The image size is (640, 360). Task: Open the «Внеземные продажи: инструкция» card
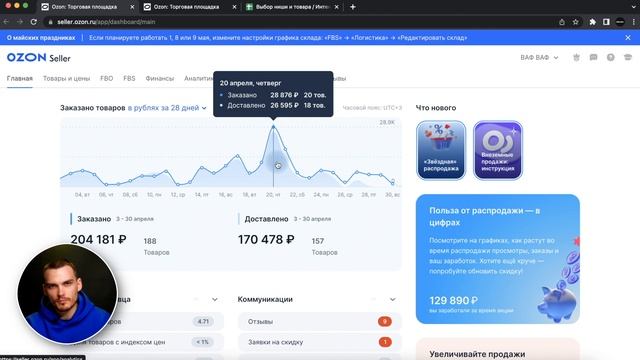498,150
